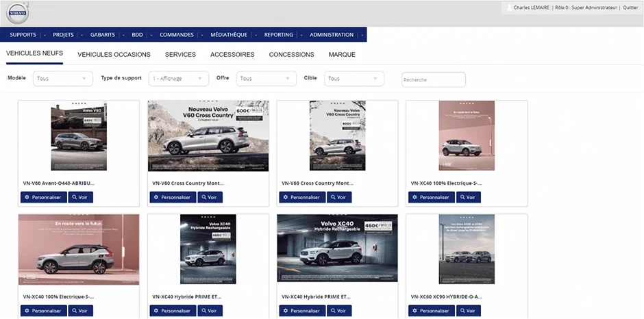644x319 pixels.
Task: Switch to the VEHICULES OCCASIONS tab
Action: pyautogui.click(x=114, y=55)
